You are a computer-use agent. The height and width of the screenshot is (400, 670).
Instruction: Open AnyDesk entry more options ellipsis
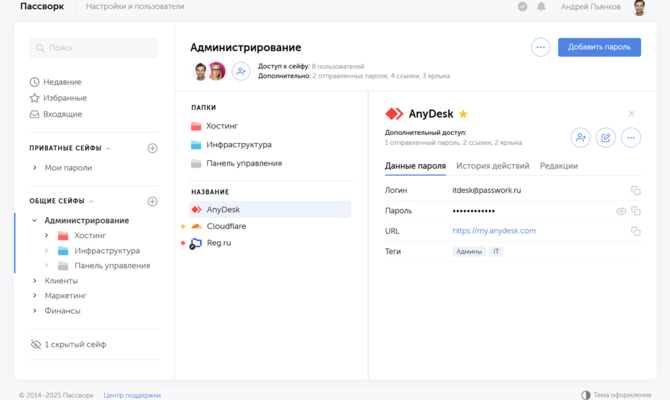631,138
